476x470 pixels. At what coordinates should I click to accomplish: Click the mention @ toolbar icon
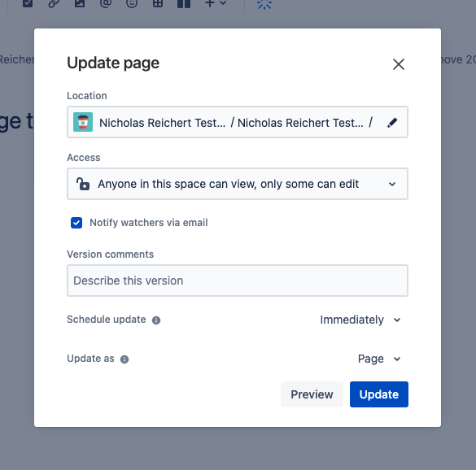[106, 3]
